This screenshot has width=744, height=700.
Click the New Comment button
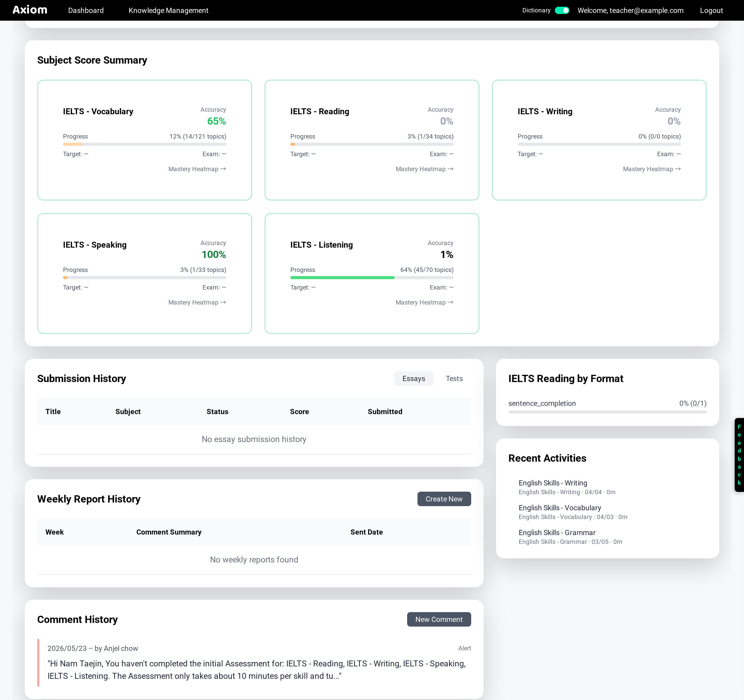pos(439,619)
